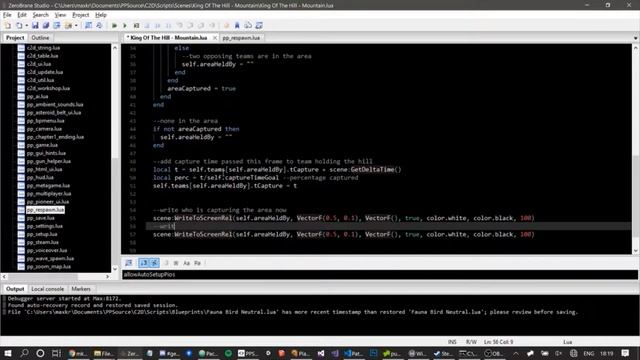This screenshot has width=640, height=360.
Task: Open the View menu
Action: click(x=60, y=15)
